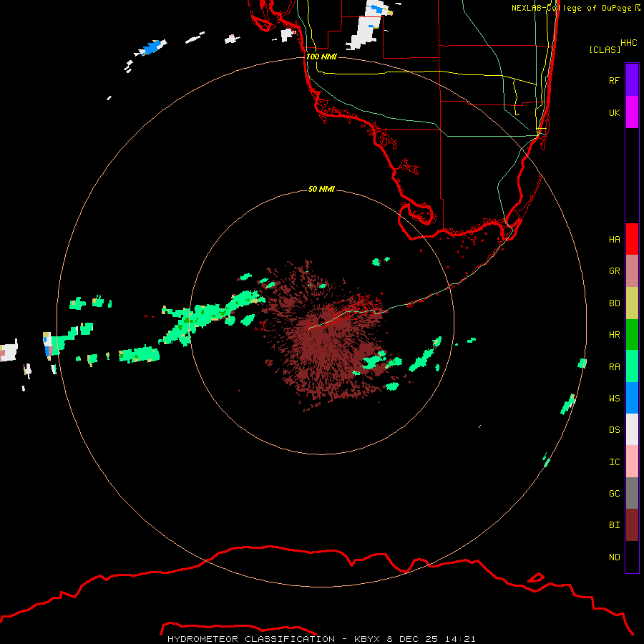The image size is (644, 644).
Task: Click the green rain cell at east 100 NMI ring
Action: 582,363
